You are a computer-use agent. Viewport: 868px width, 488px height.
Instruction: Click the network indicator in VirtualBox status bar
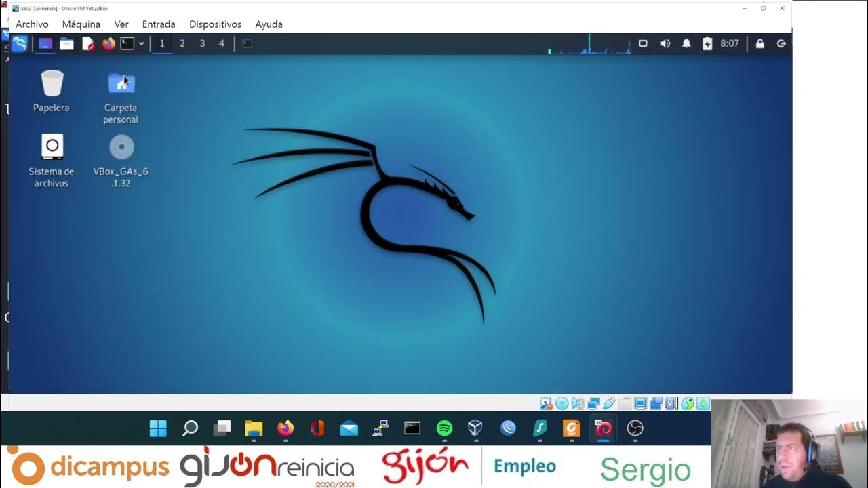(x=593, y=403)
